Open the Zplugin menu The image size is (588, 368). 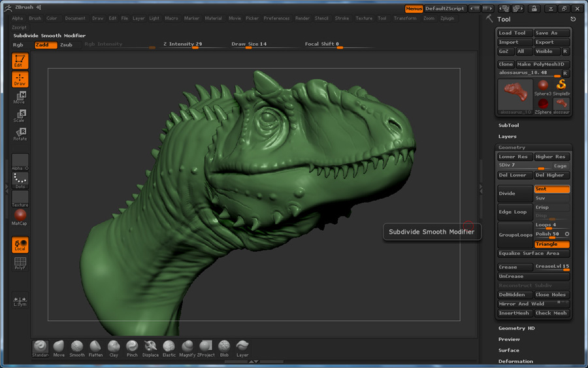click(447, 18)
